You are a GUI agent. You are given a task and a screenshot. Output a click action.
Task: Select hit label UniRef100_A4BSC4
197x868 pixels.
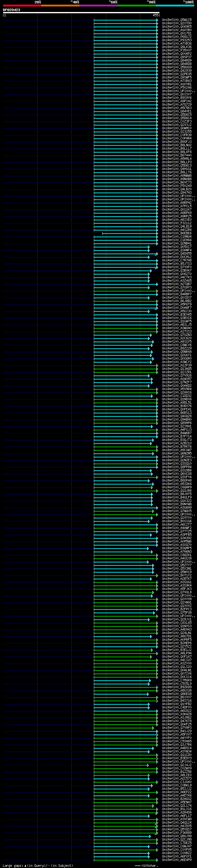[x=177, y=748]
